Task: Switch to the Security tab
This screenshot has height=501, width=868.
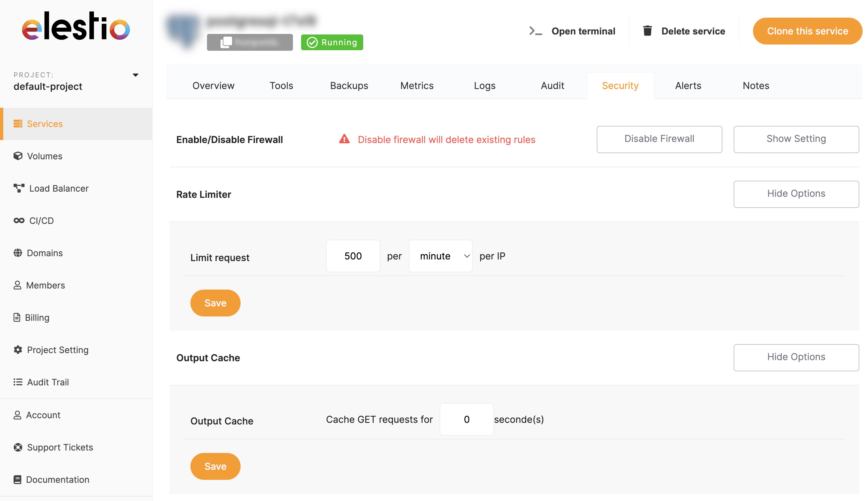Action: 620,85
